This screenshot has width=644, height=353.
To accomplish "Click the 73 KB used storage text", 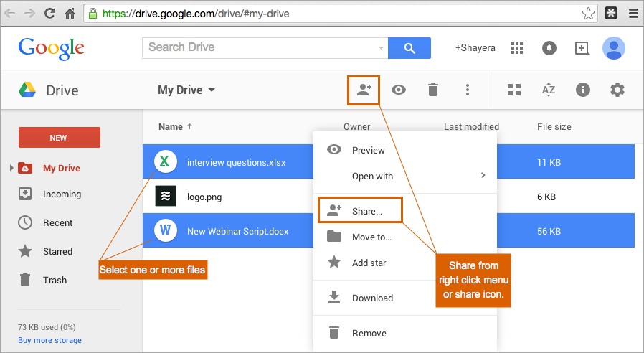I will (47, 327).
